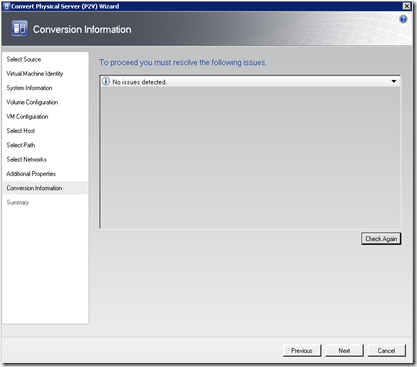Image resolution: width=417 pixels, height=367 pixels.
Task: Close the wizard window
Action: click(407, 6)
